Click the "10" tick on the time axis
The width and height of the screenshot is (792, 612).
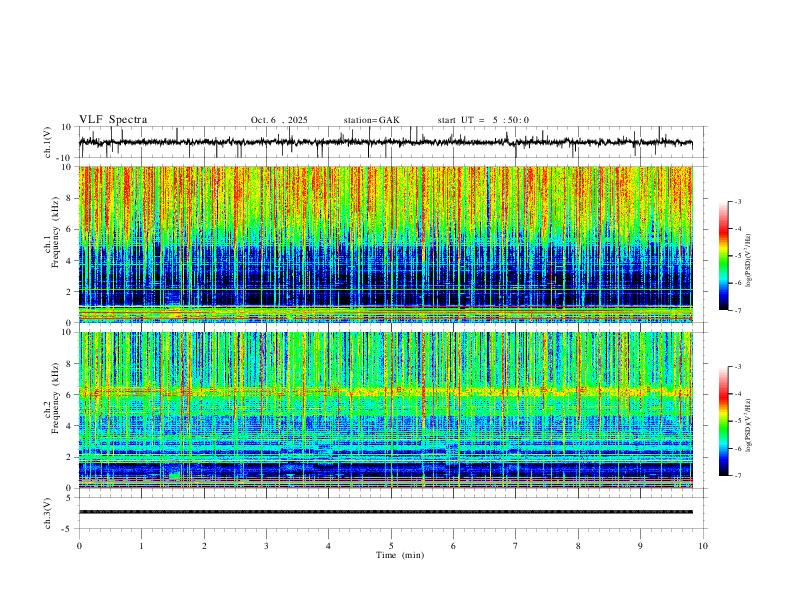tap(703, 546)
